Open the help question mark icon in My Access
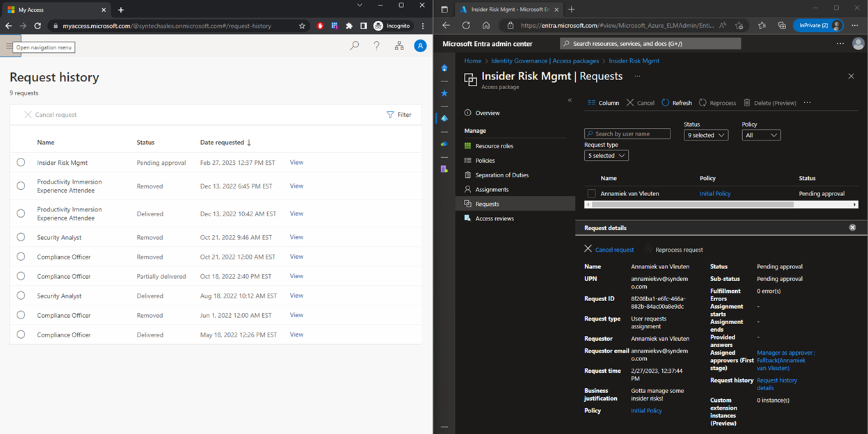The width and height of the screenshot is (868, 434). coord(377,46)
